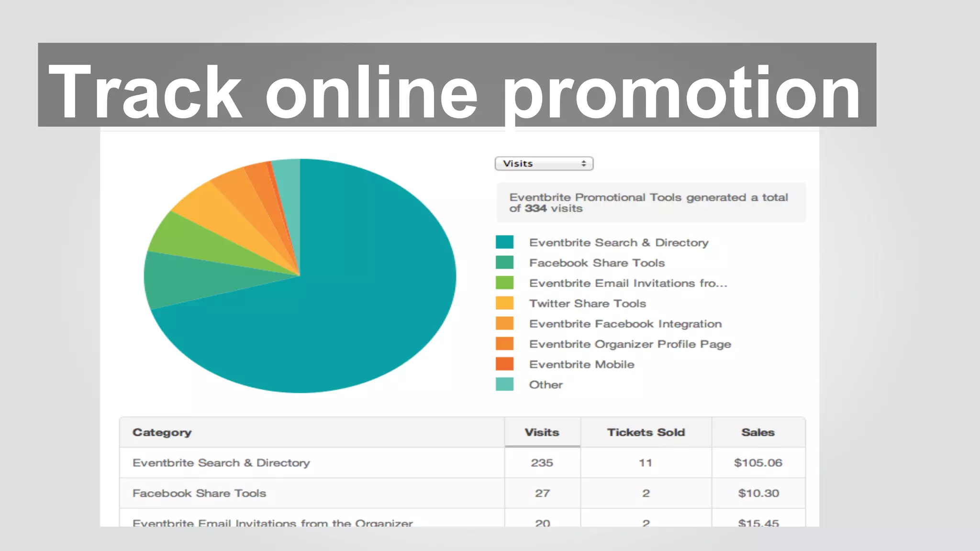980x551 pixels.
Task: Select the Other legend label
Action: coord(546,385)
